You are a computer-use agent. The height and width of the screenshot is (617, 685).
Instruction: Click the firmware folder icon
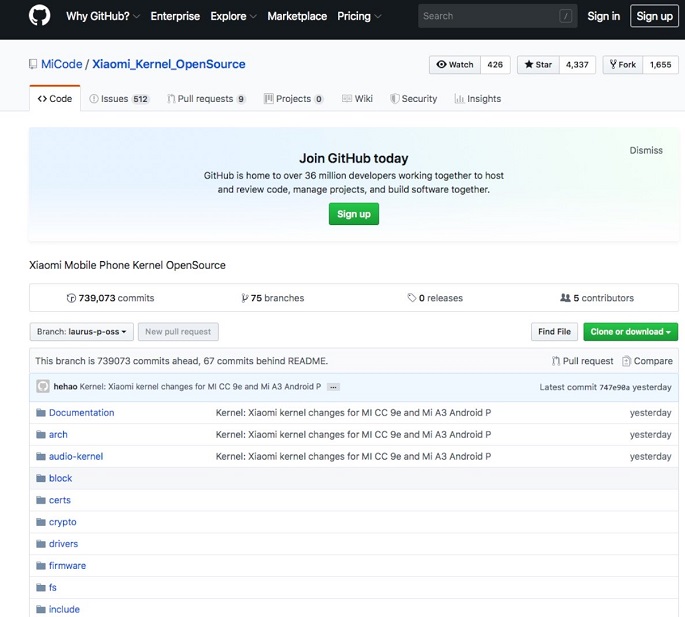[x=41, y=565]
